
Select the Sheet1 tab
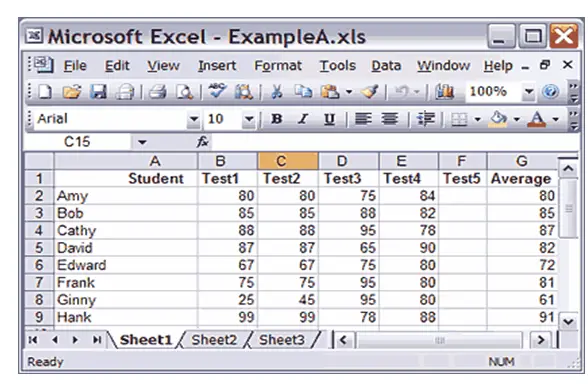click(x=146, y=340)
